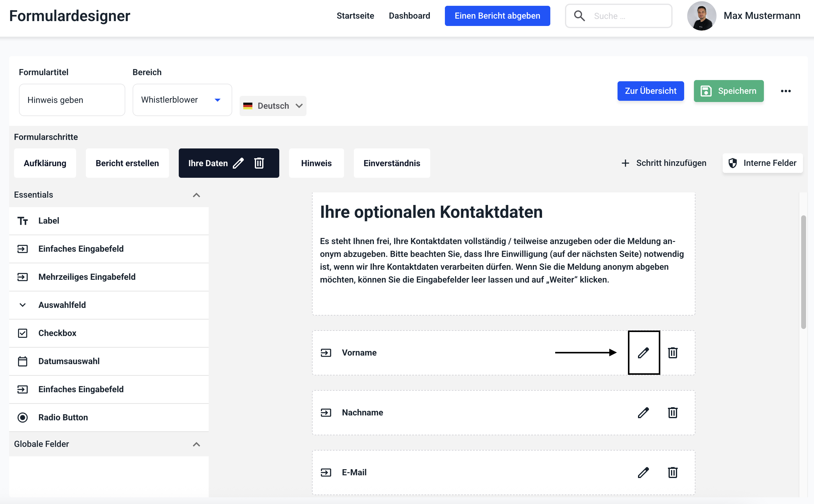This screenshot has width=814, height=504.
Task: Click the pencil edit icon for Vorname
Action: pos(643,353)
